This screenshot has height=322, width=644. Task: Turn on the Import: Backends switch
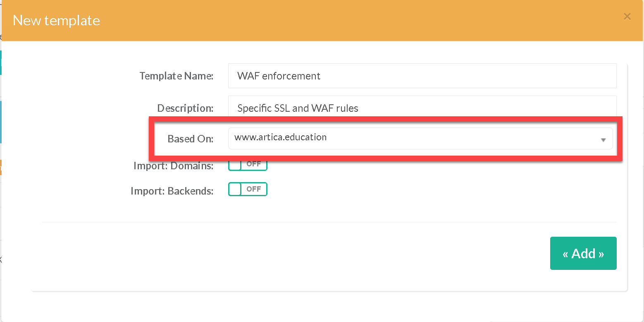pos(248,189)
